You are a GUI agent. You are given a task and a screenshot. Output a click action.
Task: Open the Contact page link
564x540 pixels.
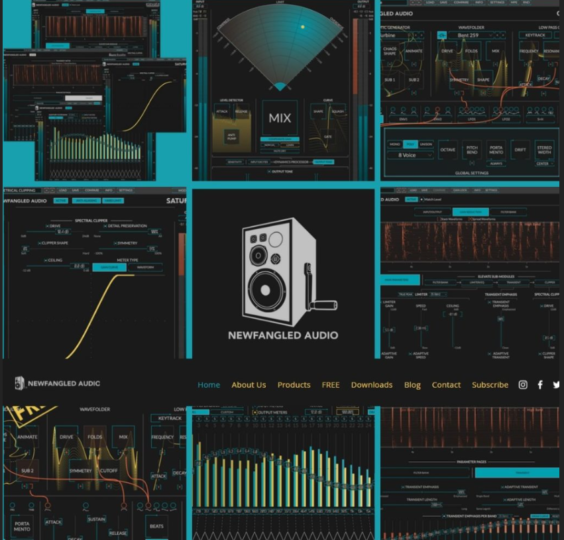446,385
